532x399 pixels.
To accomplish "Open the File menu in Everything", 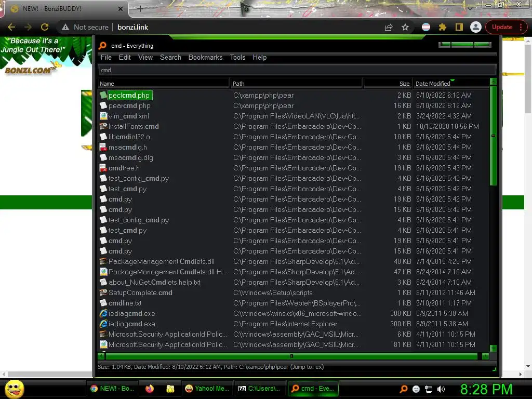I will [x=106, y=57].
